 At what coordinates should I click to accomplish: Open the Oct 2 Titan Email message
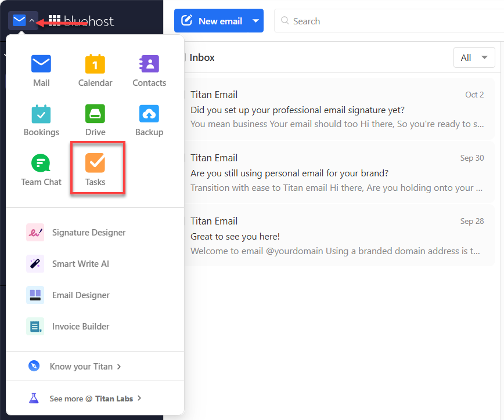339,109
